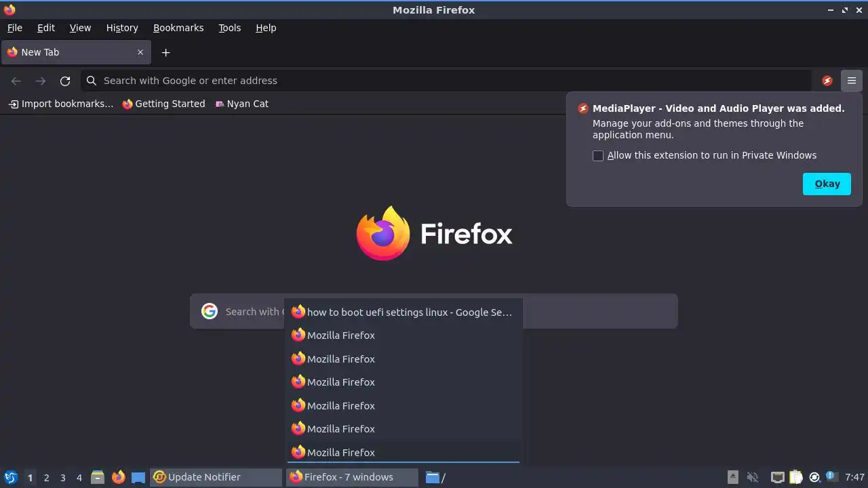Switch to virtual desktop 2
The height and width of the screenshot is (488, 868).
tap(46, 477)
